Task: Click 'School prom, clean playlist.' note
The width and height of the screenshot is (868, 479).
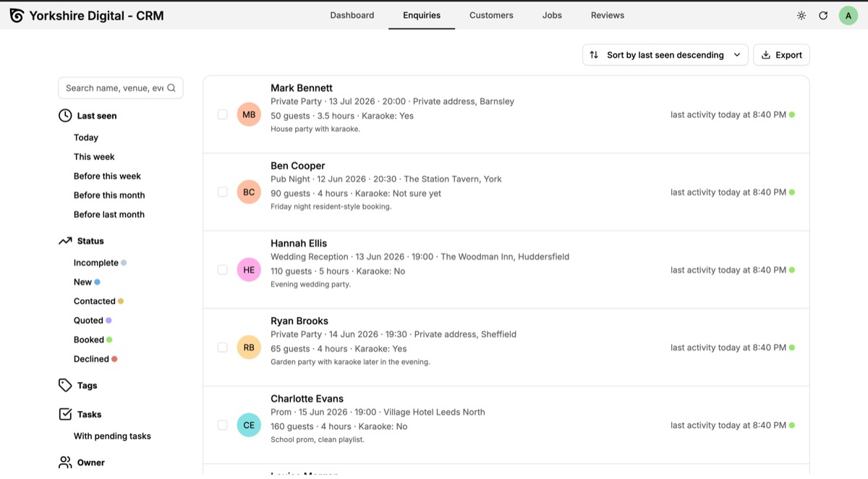Action: (x=318, y=439)
